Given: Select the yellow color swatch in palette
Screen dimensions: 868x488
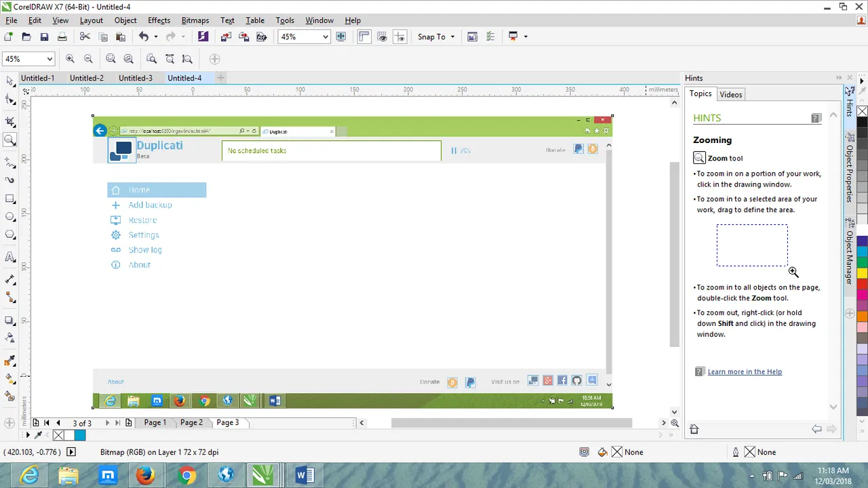Looking at the screenshot, I should pyautogui.click(x=862, y=272).
